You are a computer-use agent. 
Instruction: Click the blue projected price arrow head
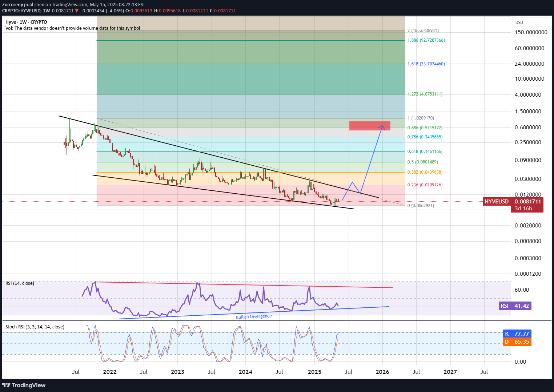pyautogui.click(x=382, y=126)
